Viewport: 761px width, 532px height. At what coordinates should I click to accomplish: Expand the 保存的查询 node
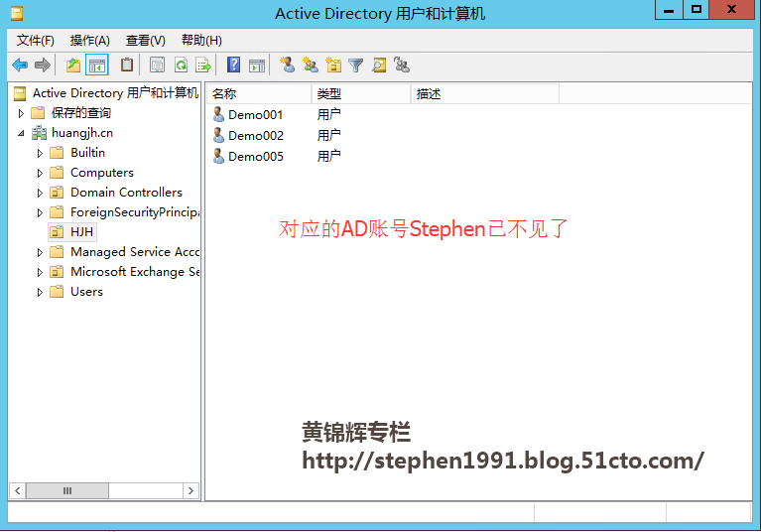(x=21, y=113)
